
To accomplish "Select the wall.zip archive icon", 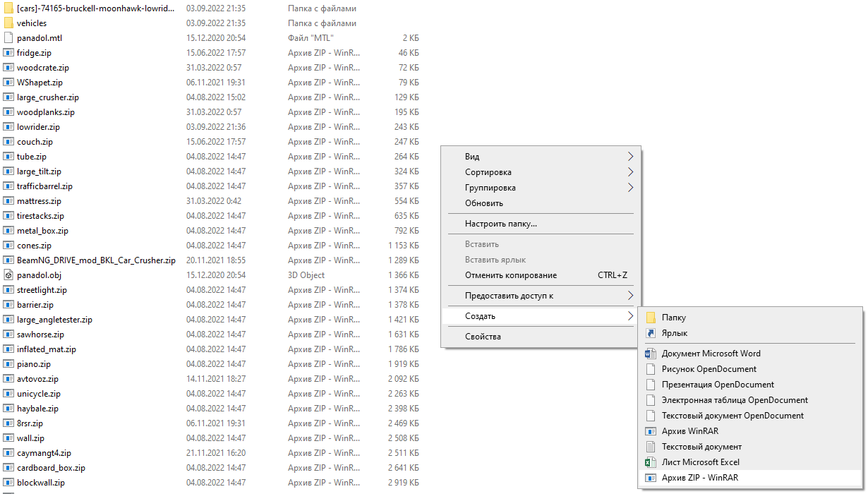I will pyautogui.click(x=8, y=438).
